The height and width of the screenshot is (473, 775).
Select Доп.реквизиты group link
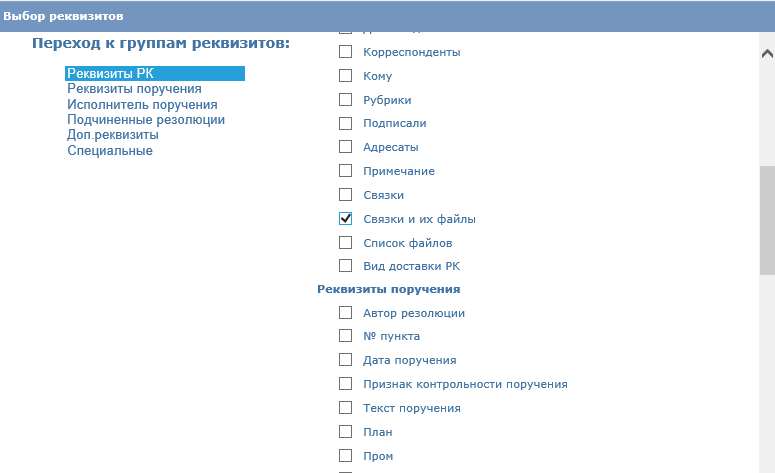(x=113, y=135)
